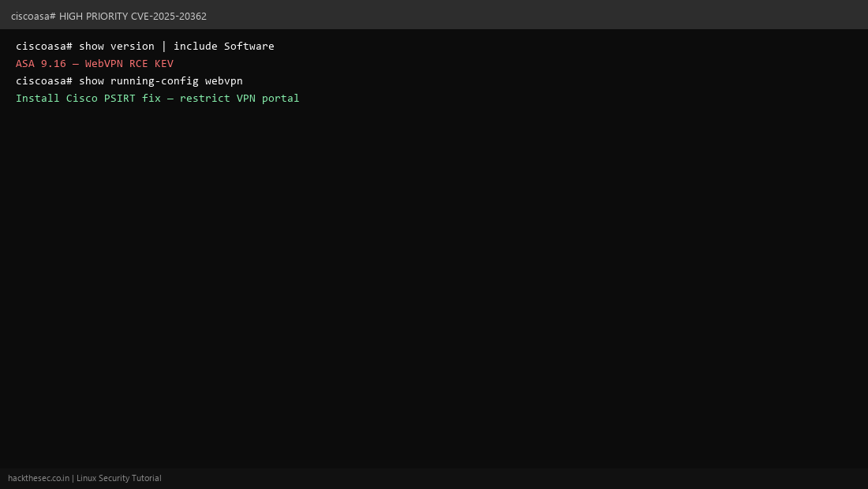Click the 'Linux Security Tutorial' footer text
Viewport: 868px width, 489px height.
(x=119, y=478)
